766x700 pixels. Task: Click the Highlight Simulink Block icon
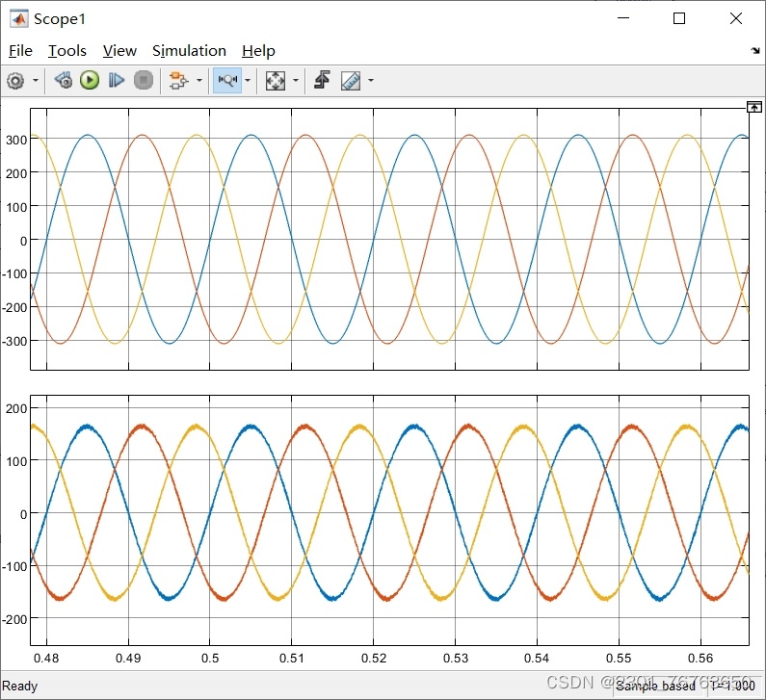coord(177,81)
